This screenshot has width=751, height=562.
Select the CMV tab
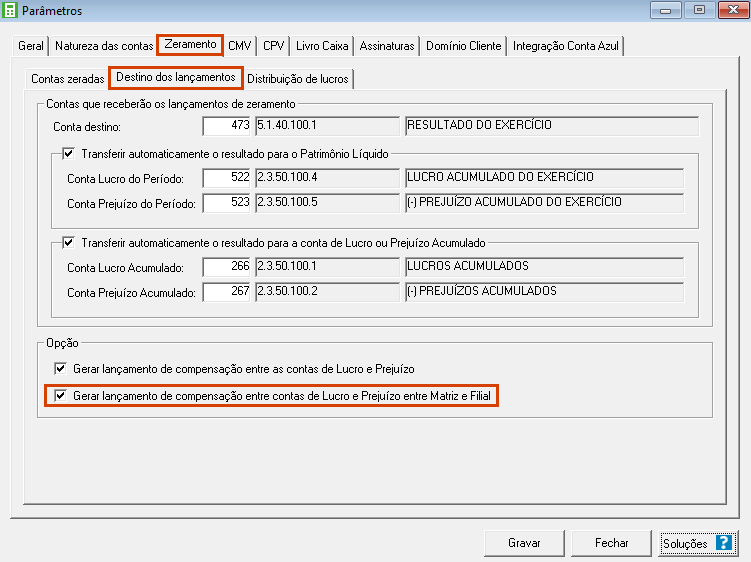coord(239,46)
